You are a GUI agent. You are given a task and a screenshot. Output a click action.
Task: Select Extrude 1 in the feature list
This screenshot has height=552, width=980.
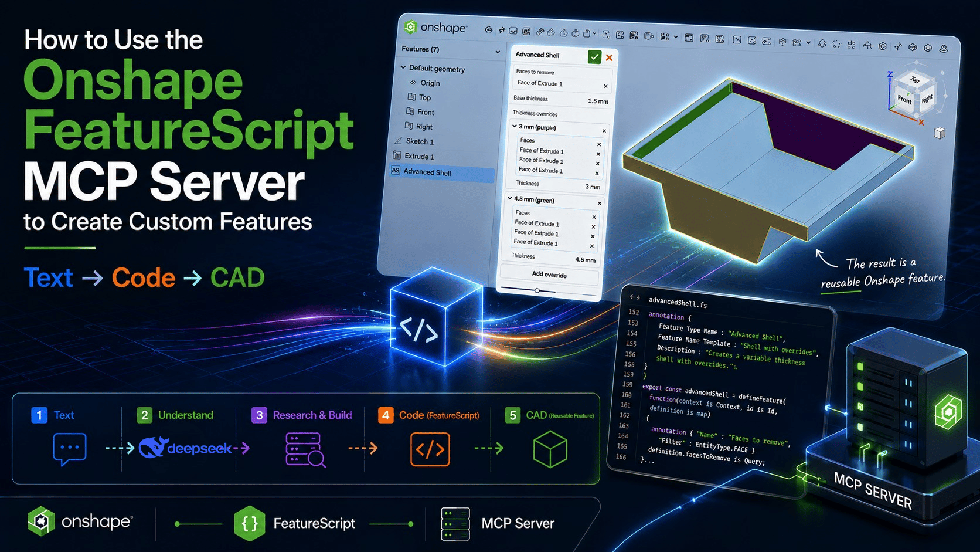point(420,157)
